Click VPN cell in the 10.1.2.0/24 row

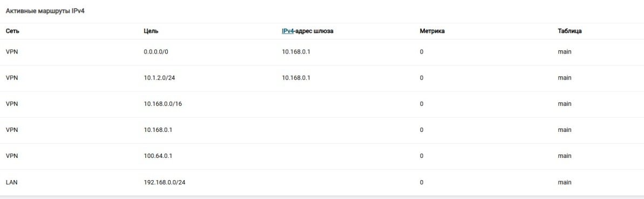[x=12, y=78]
